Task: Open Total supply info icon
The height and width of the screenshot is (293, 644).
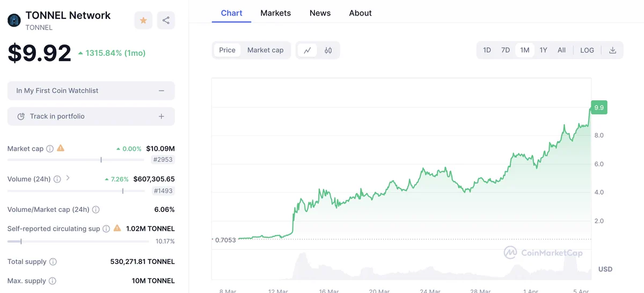Action: (x=53, y=262)
